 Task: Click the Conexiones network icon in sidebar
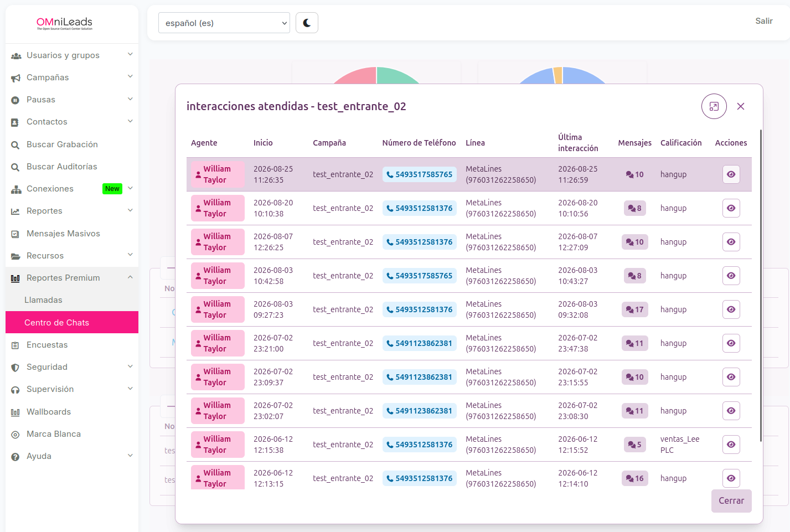[x=16, y=189]
